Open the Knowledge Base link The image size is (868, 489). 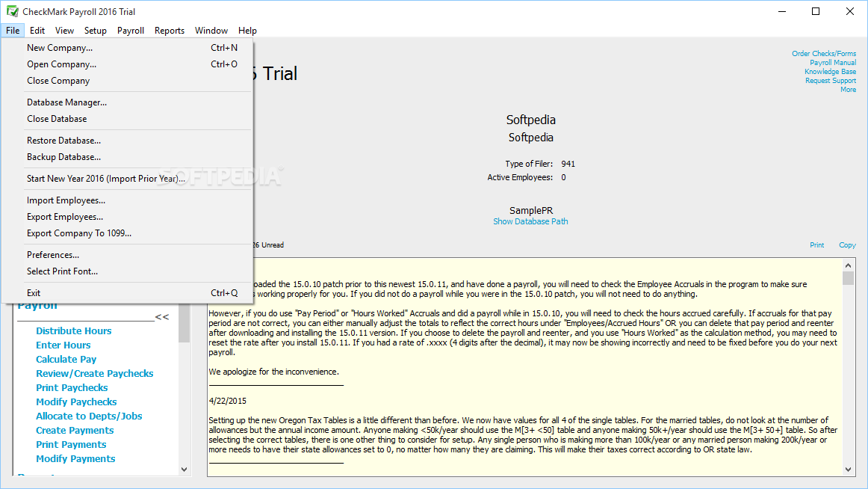tap(830, 72)
